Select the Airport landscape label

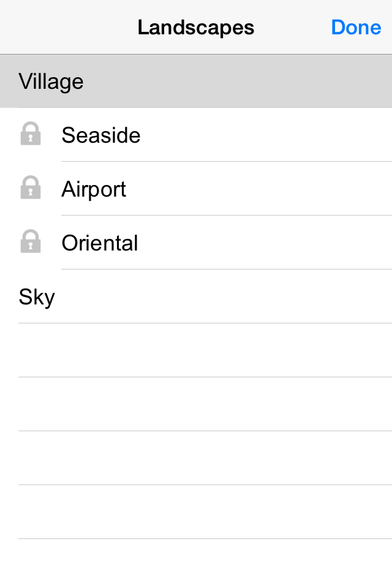tap(94, 189)
